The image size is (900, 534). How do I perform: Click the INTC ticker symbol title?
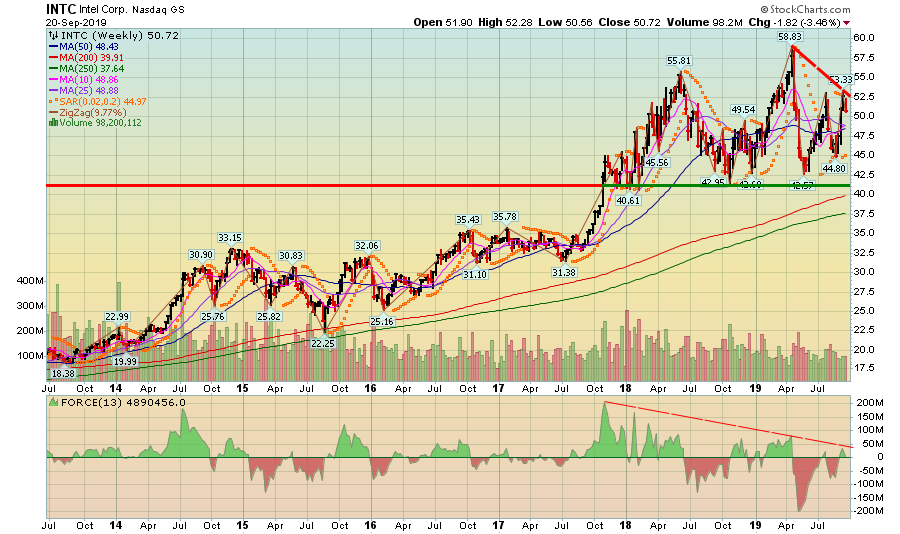[64, 9]
